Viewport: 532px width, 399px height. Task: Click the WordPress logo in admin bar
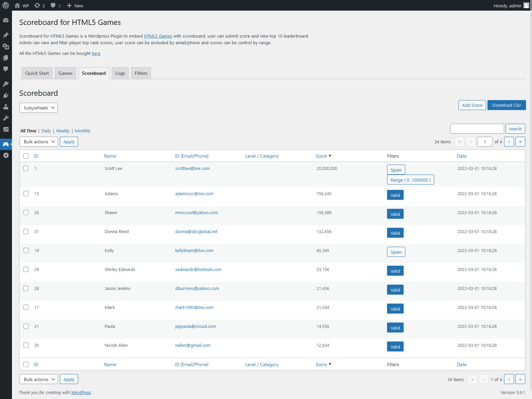(6, 5)
